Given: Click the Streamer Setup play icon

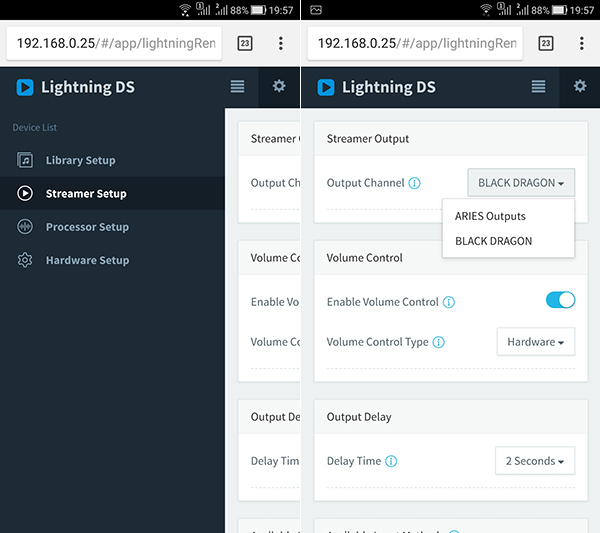Looking at the screenshot, I should tap(25, 193).
